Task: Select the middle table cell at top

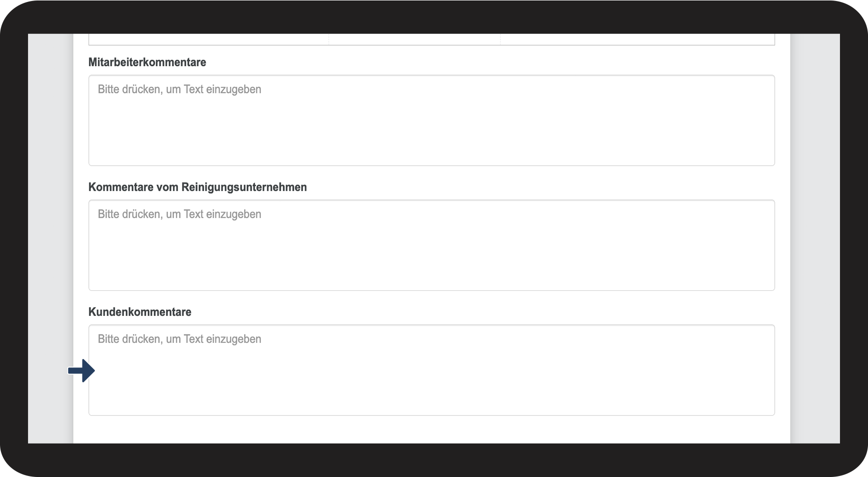Action: click(x=415, y=39)
